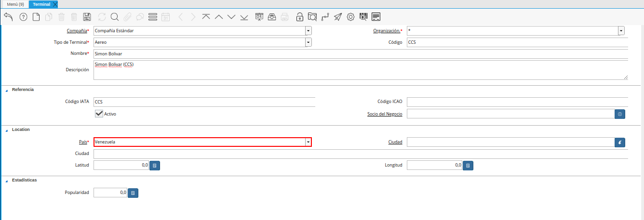Open the Organización dropdown arrow
The width and height of the screenshot is (644, 220).
pos(621,30)
